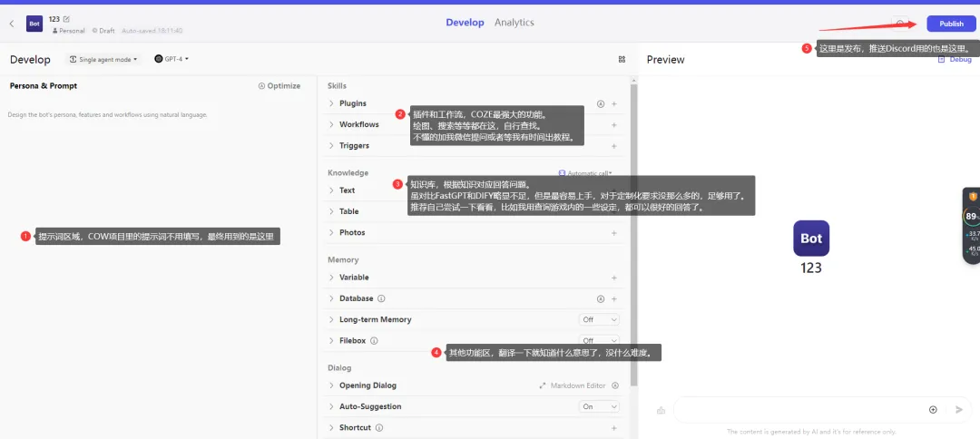Open the GPT-4 model dropdown
980x439 pixels.
[171, 59]
